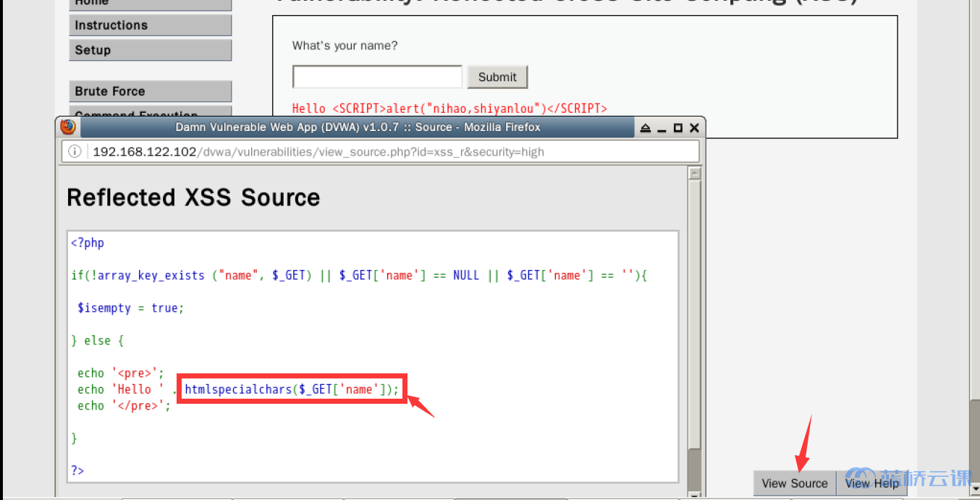Click the View Help button
This screenshot has width=980, height=500.
(x=871, y=483)
